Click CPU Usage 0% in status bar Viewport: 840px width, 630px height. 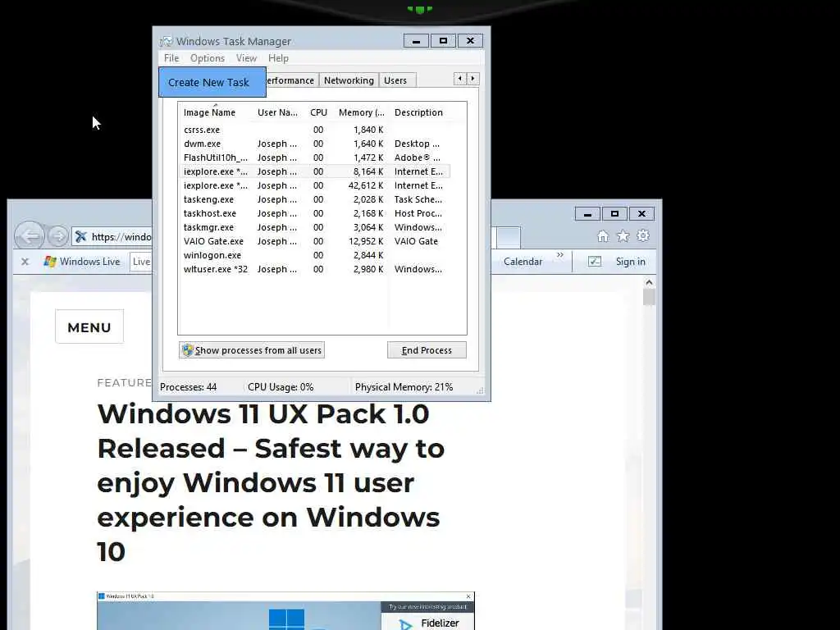click(281, 387)
